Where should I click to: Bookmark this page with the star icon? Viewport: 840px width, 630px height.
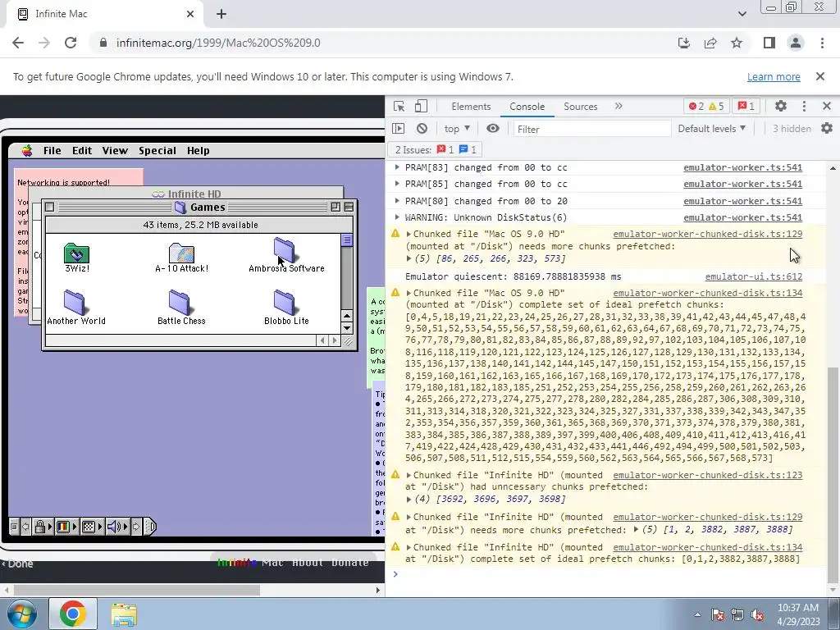click(737, 43)
